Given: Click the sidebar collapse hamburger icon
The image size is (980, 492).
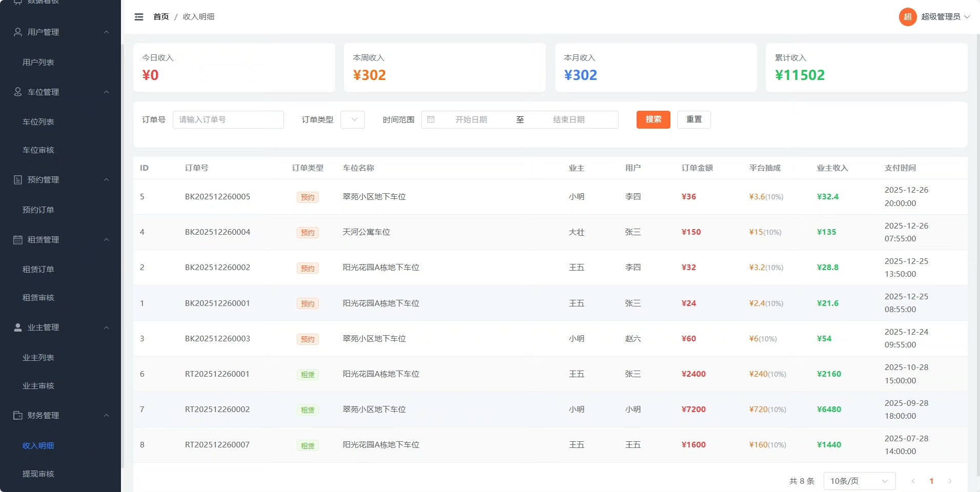Looking at the screenshot, I should click(x=139, y=17).
